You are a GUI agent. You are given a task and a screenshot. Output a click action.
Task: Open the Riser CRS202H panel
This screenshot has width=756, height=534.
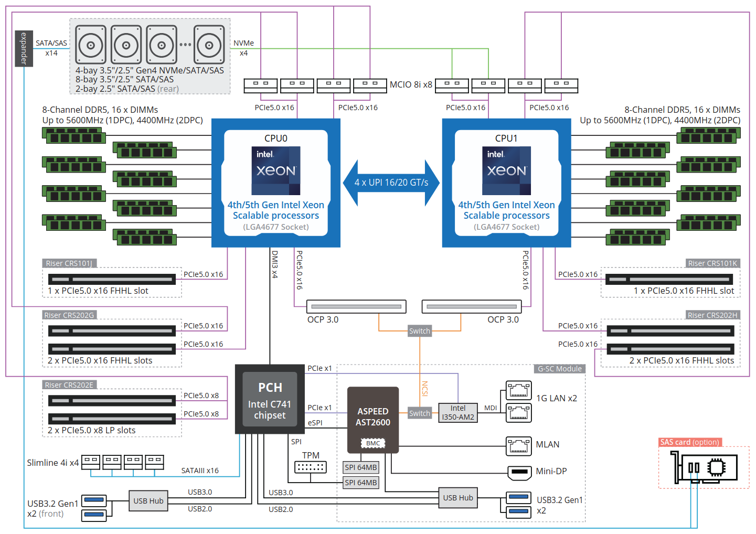click(713, 315)
